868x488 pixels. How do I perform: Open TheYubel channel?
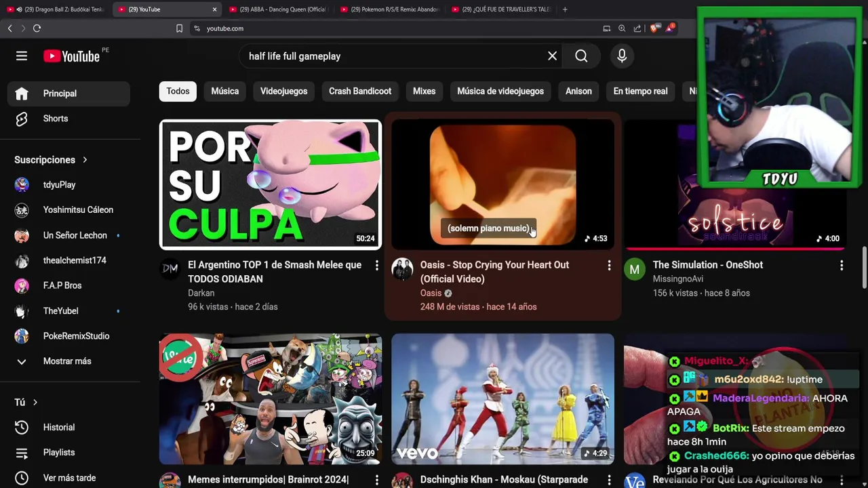tap(68, 311)
